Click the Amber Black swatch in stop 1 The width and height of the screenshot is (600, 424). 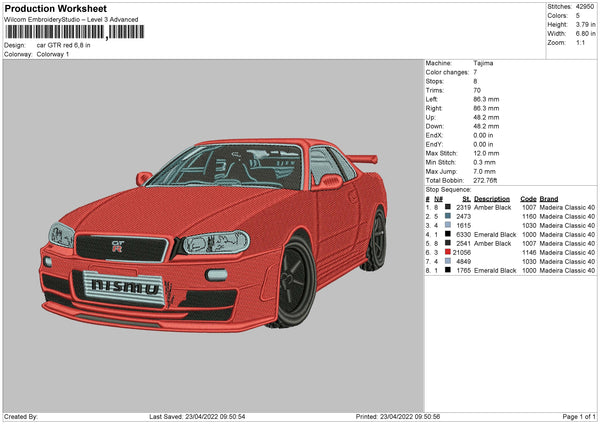click(x=447, y=207)
